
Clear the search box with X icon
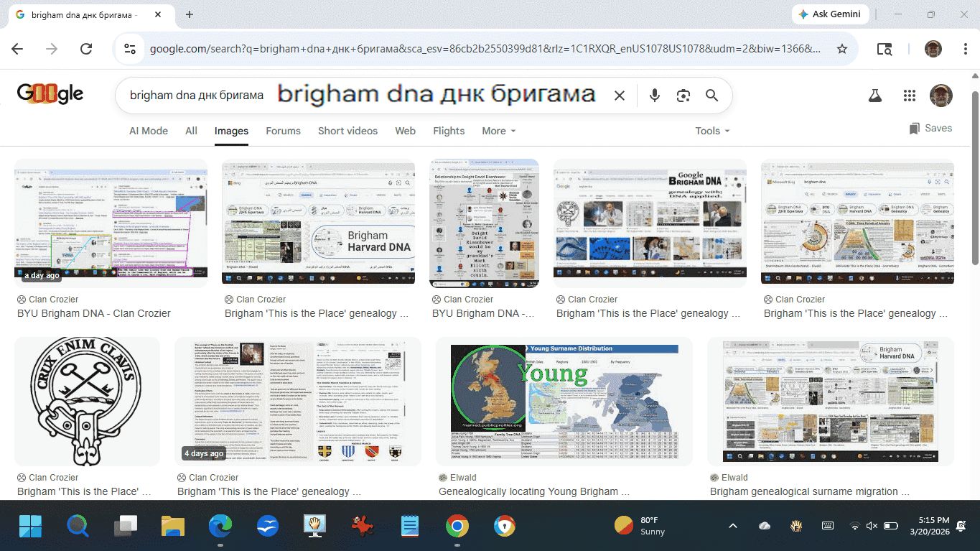(620, 96)
